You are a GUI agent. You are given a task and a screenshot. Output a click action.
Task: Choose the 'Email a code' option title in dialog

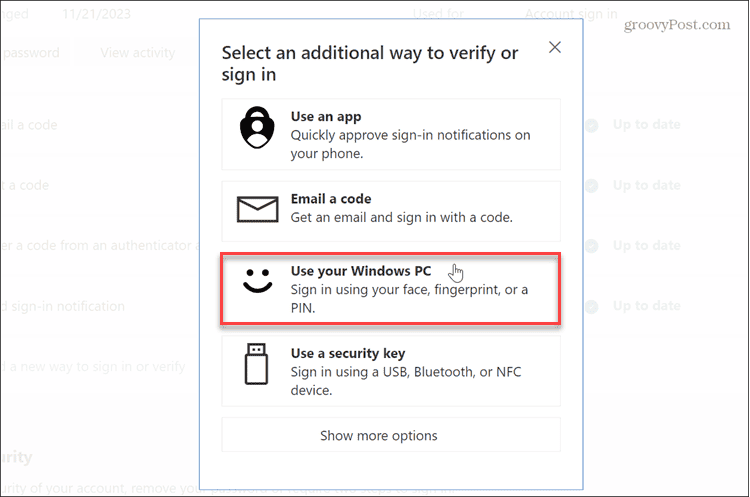330,199
